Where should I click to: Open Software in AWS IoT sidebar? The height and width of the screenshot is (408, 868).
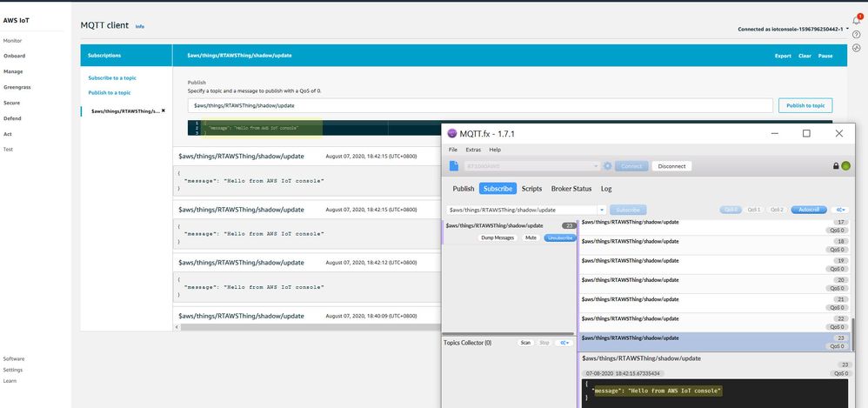coord(14,358)
